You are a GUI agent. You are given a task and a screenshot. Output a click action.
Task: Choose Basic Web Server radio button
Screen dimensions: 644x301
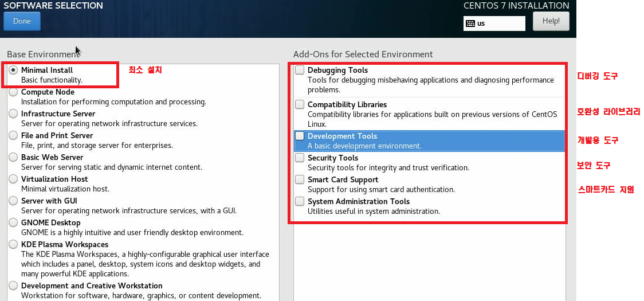(14, 158)
